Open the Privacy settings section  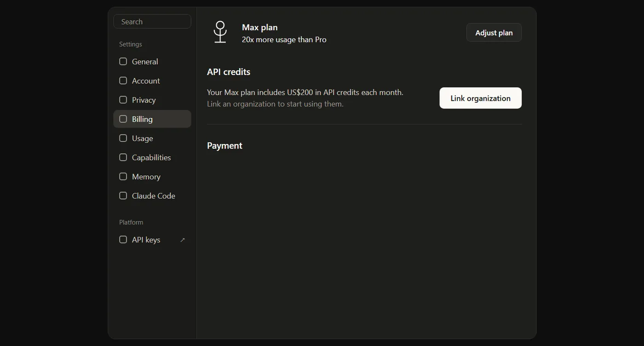(152, 100)
